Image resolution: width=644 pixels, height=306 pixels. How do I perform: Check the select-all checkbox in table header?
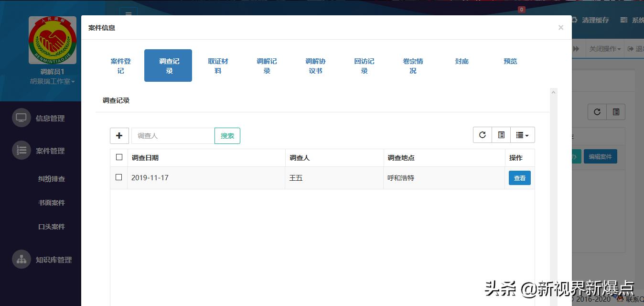coord(119,157)
